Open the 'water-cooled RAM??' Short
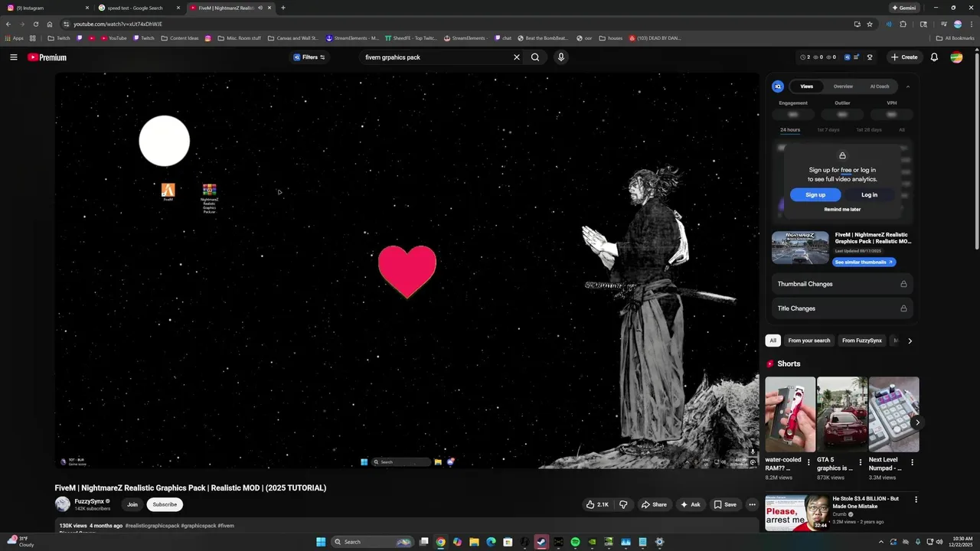Image resolution: width=980 pixels, height=551 pixels. click(x=790, y=414)
